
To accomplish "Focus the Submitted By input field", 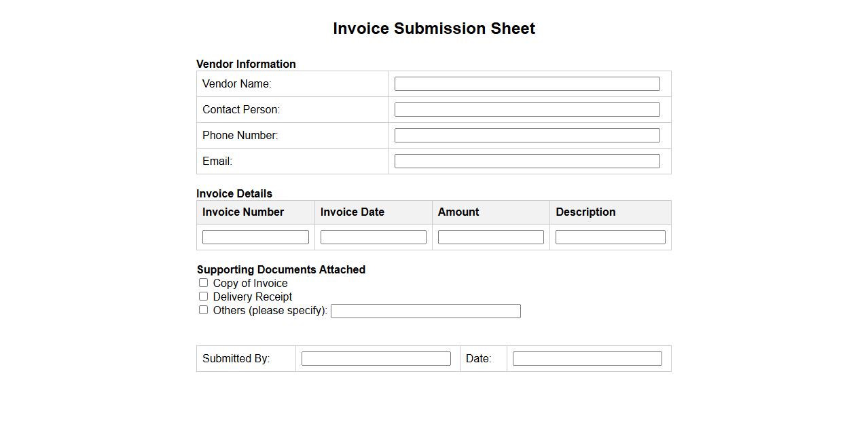I will (x=376, y=358).
